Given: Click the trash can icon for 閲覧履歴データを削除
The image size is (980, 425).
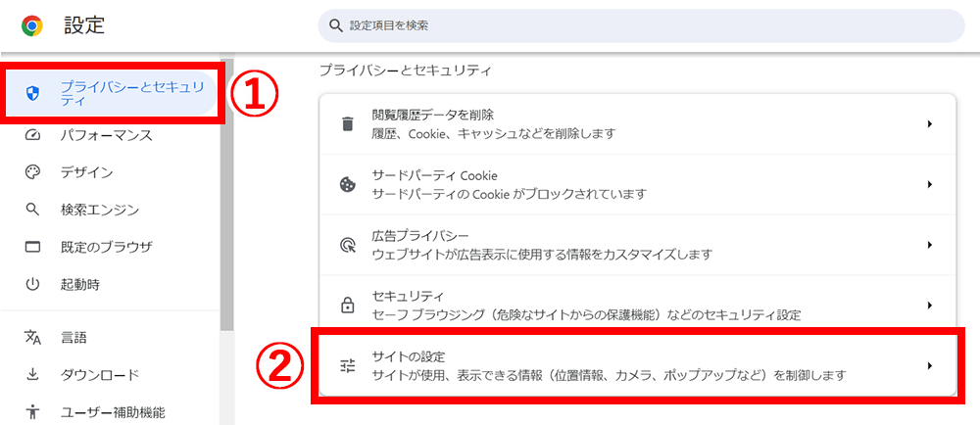Looking at the screenshot, I should (x=347, y=123).
